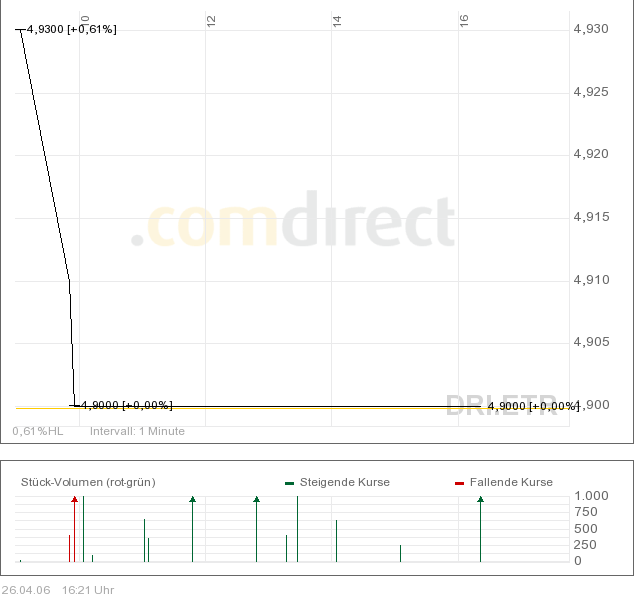Viewport: 634px width, 597px height.
Task: Click the 4,9000 [+0,00%] label at line end
Action: click(x=532, y=406)
